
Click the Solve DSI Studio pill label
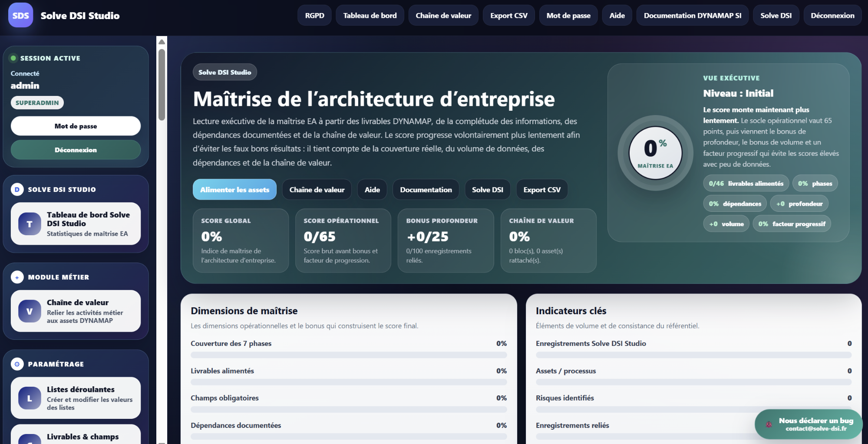(x=225, y=72)
